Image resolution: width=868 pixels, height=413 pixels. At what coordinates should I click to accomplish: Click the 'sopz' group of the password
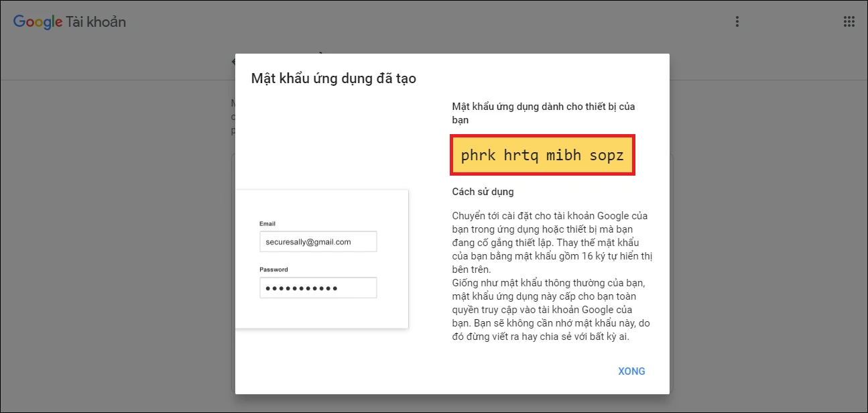[x=607, y=156]
